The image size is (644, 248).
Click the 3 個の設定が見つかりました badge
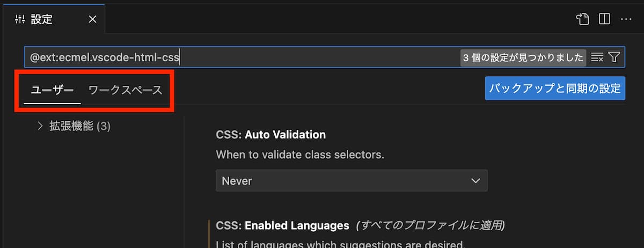(523, 57)
